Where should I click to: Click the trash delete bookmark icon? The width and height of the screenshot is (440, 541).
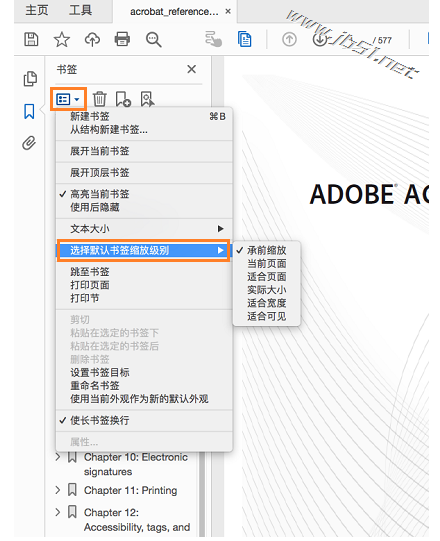pos(99,99)
